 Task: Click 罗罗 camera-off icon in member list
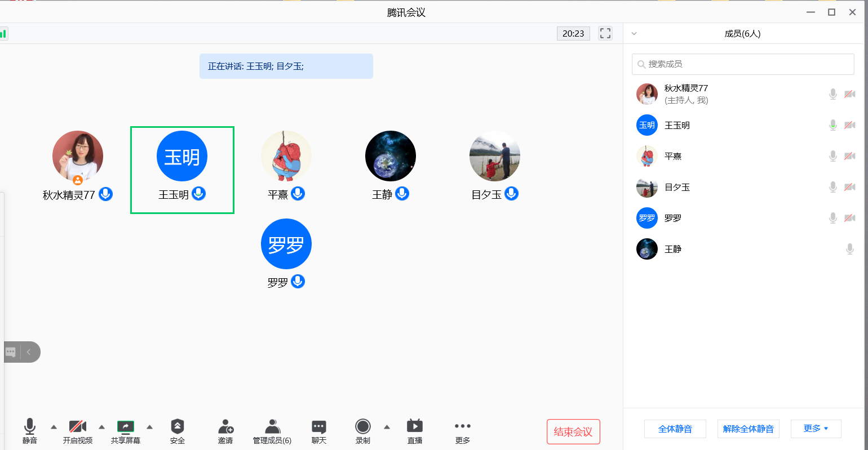pyautogui.click(x=850, y=218)
